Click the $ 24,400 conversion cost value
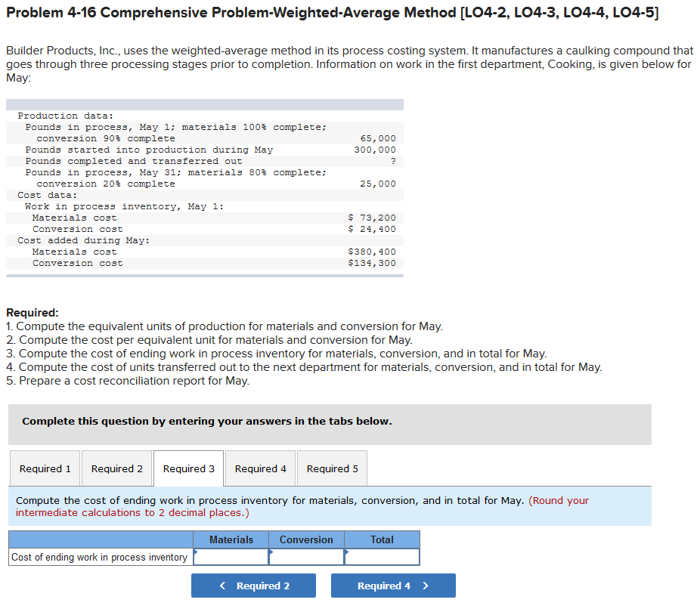The width and height of the screenshot is (700, 615). 372,229
